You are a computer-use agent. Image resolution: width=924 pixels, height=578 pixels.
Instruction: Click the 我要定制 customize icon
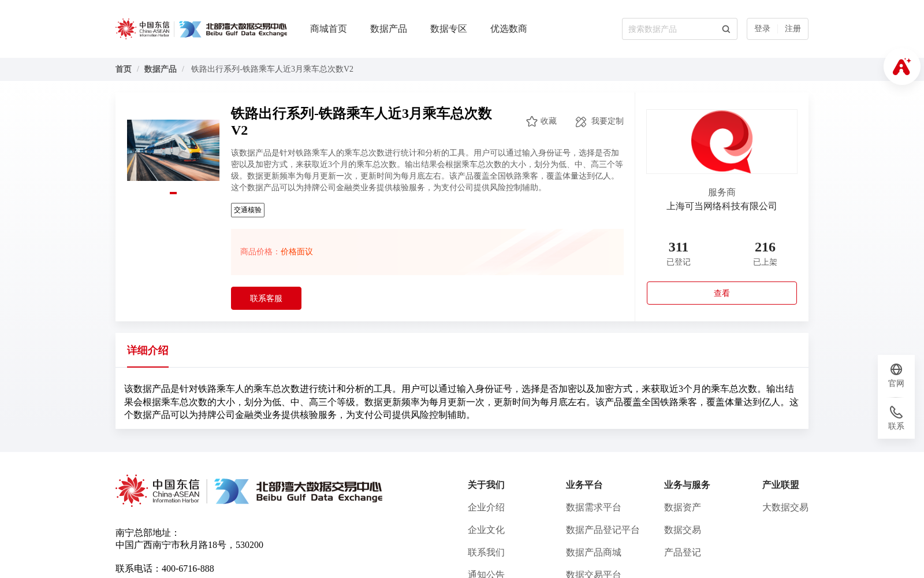(x=581, y=121)
